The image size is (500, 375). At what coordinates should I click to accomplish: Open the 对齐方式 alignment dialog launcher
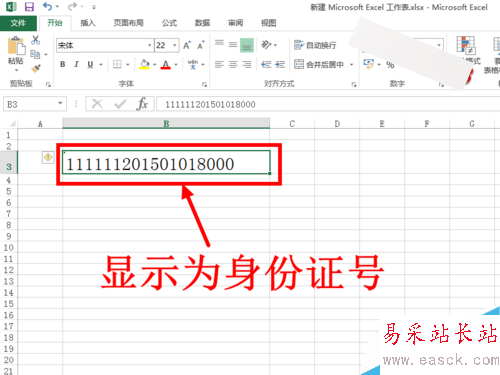tap(354, 85)
